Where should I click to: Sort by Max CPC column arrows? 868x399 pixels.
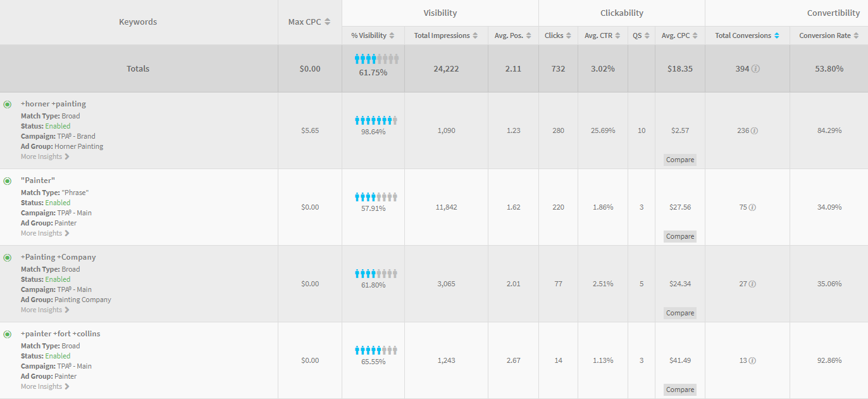point(328,22)
